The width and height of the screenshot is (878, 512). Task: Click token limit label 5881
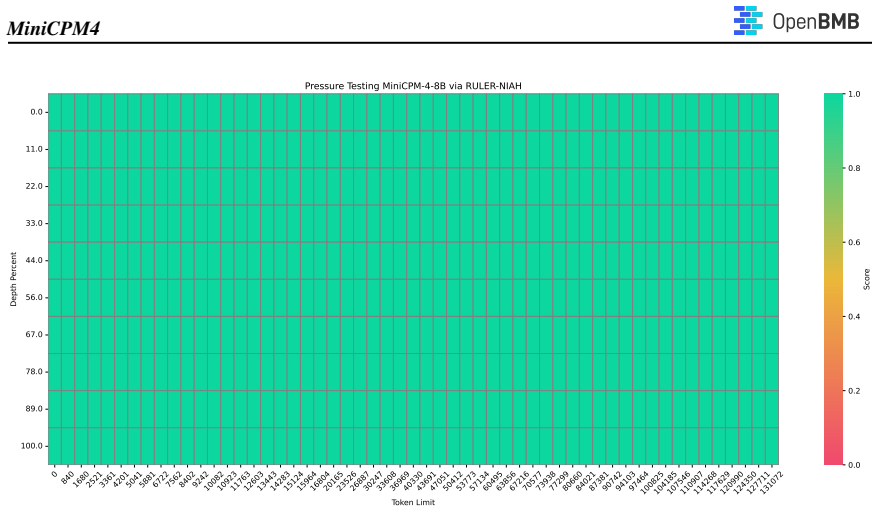point(145,478)
